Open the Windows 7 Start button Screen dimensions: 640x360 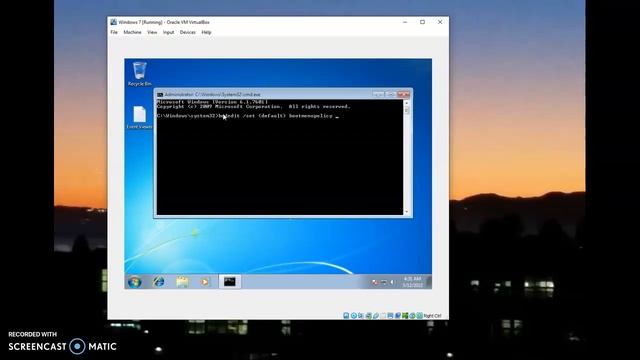pos(134,282)
